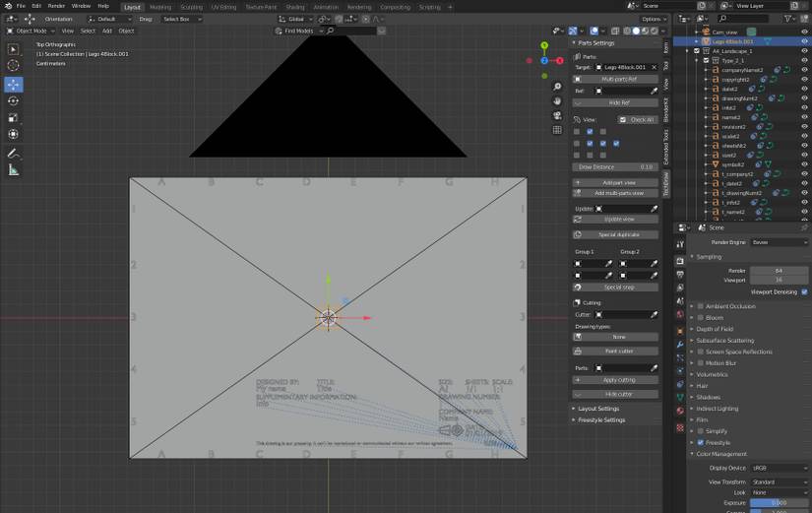Select the Scale tool
Viewport: 812px width, 513px height.
click(14, 117)
